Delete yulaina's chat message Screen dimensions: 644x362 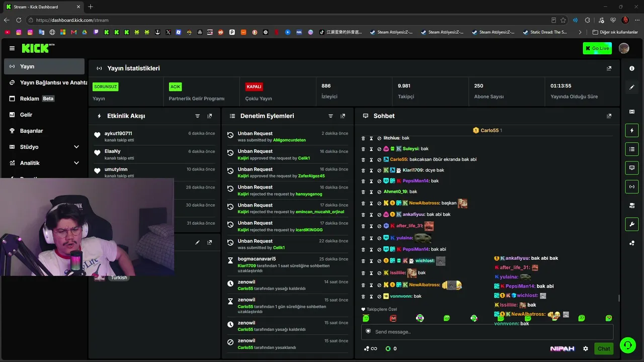coord(363,238)
